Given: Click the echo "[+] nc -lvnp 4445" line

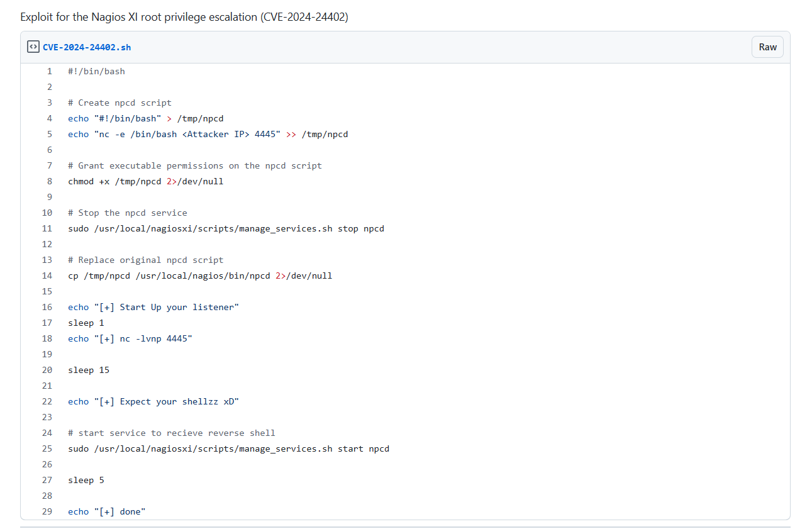Looking at the screenshot, I should (x=130, y=338).
